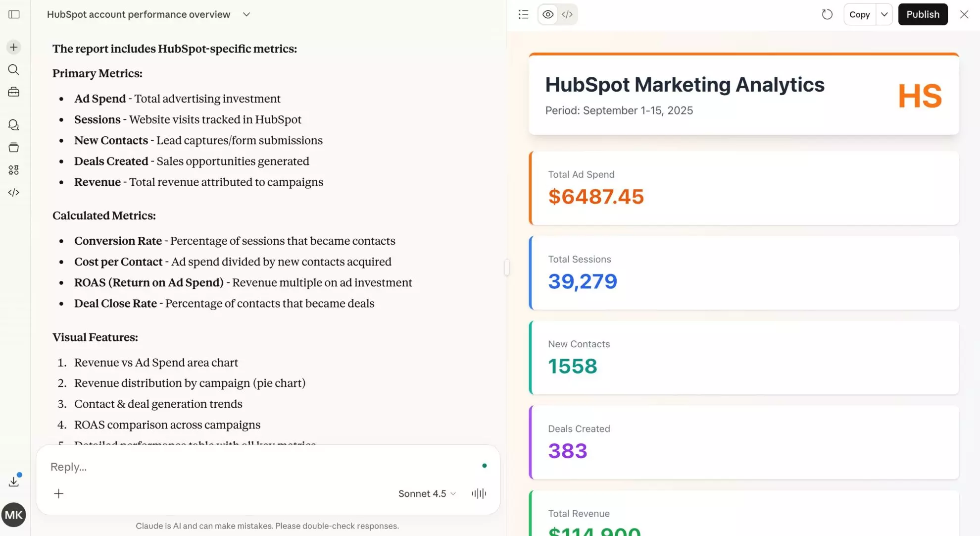Toggle the artifact preview eye icon
The width and height of the screenshot is (980, 536).
[x=547, y=14]
